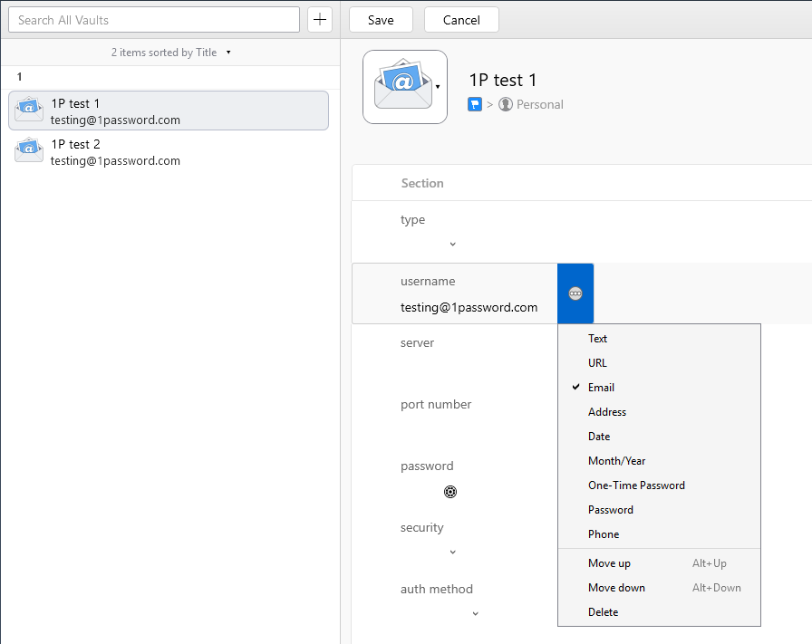Click the username value testing@1password.com

click(469, 307)
